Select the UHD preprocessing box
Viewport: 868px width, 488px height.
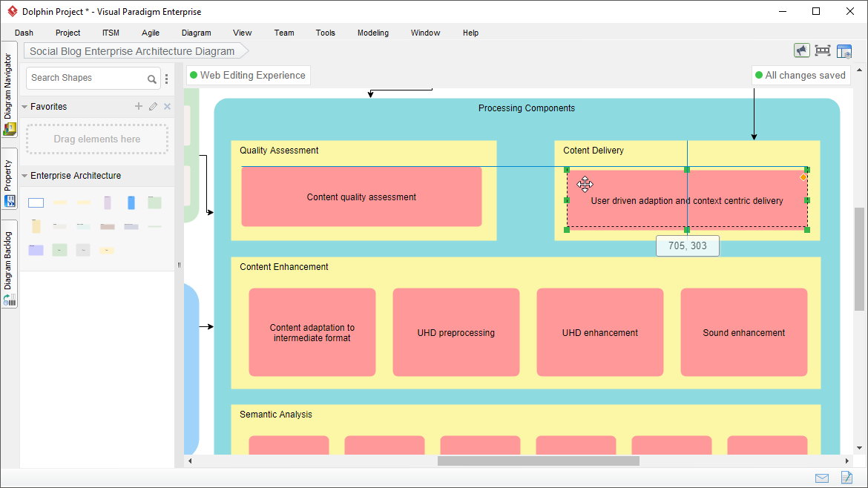click(456, 332)
